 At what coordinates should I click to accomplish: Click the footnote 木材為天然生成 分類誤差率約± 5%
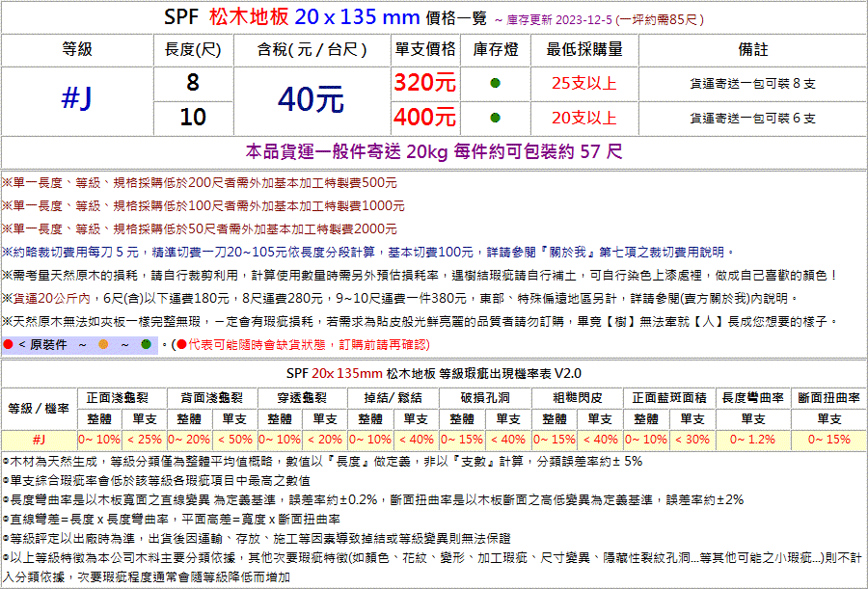[x=322, y=461]
